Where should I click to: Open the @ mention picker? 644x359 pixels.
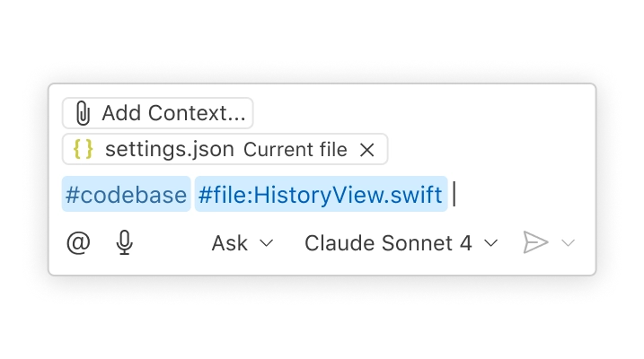tap(79, 243)
